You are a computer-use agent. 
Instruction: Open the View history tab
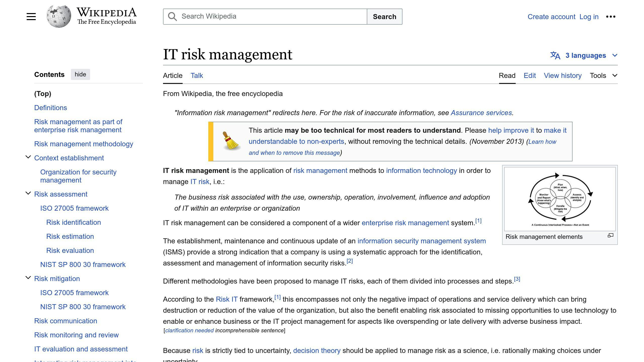[x=562, y=75]
